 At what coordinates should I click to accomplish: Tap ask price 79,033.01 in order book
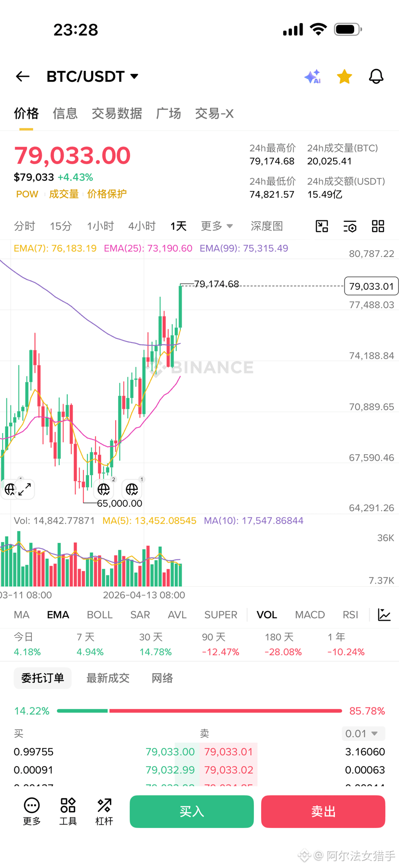tap(228, 752)
